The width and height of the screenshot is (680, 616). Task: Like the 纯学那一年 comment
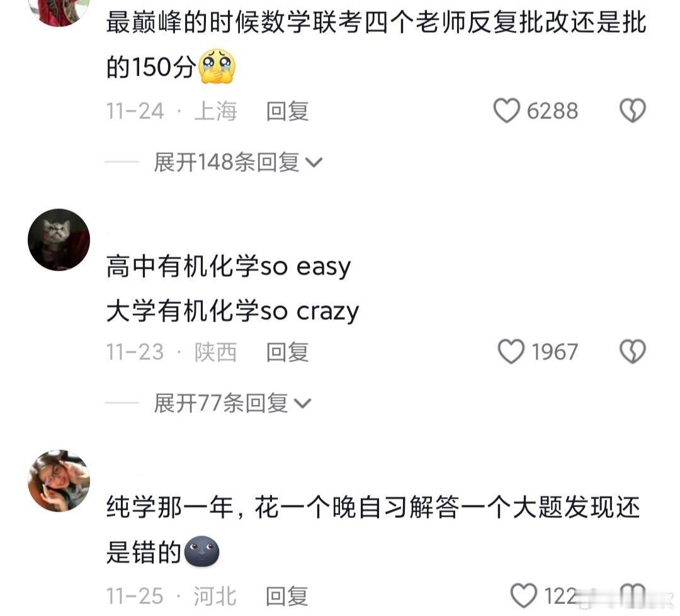point(524,596)
